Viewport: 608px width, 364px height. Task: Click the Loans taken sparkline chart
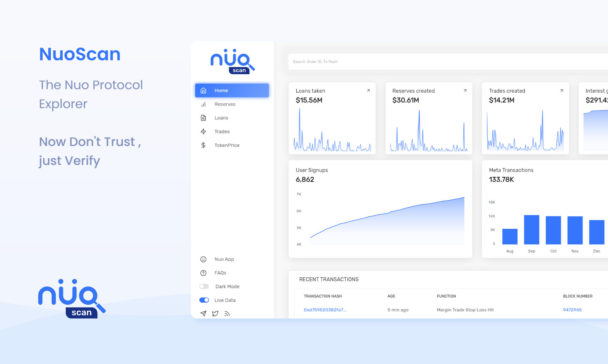tap(332, 130)
